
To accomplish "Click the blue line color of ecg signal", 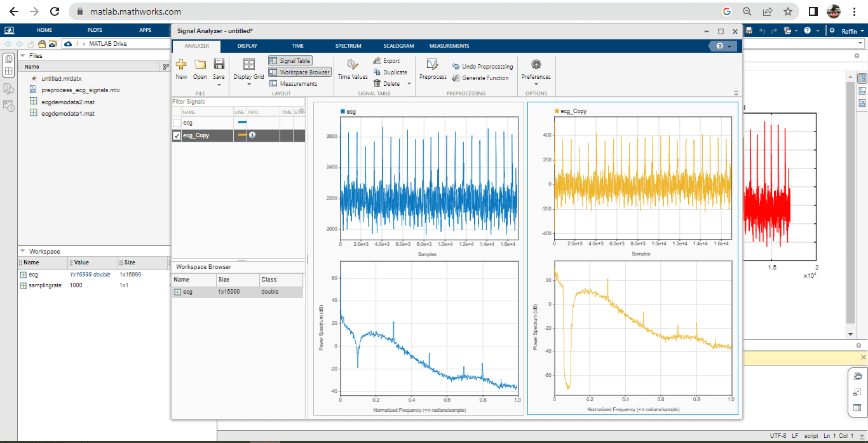I will pos(241,122).
